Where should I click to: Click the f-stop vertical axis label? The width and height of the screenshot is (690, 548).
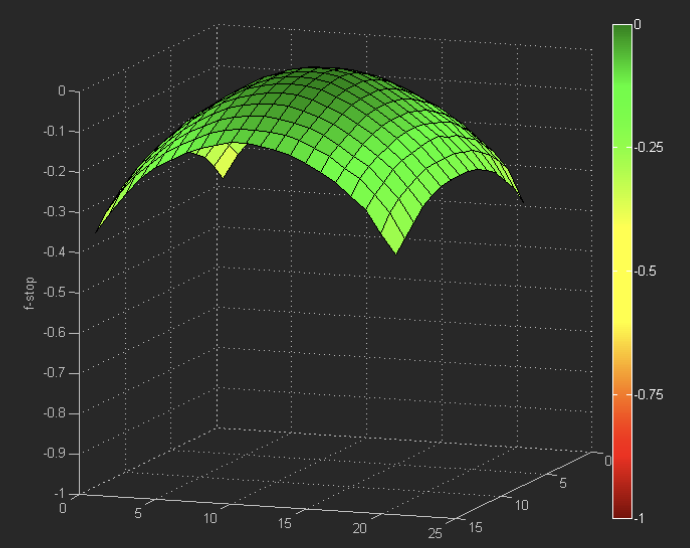click(x=29, y=294)
